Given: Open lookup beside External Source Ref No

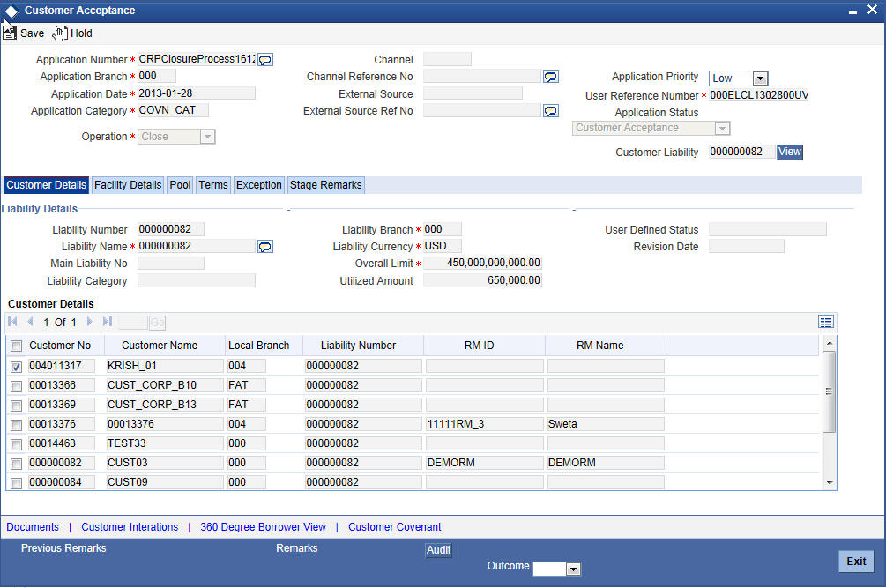Looking at the screenshot, I should coord(551,111).
